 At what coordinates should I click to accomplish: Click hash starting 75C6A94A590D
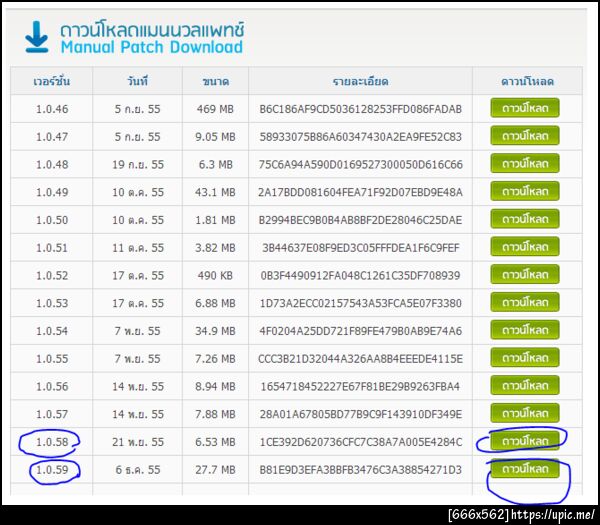tap(360, 165)
